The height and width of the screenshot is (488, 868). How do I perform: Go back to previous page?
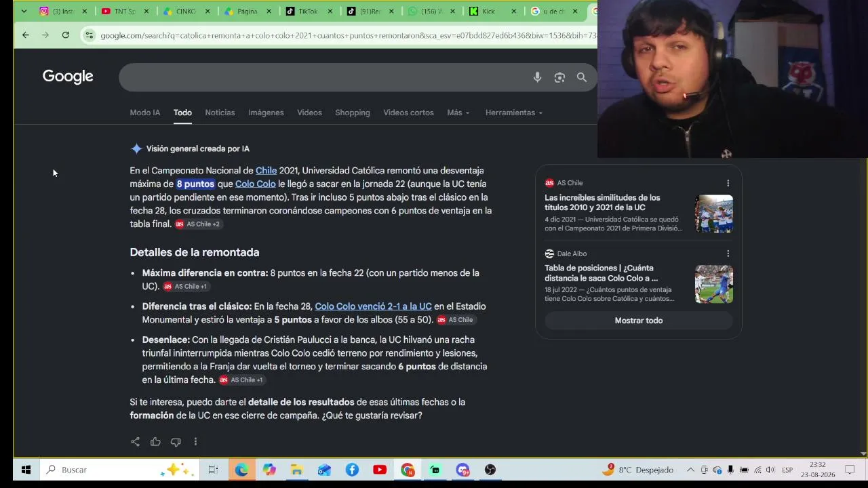point(25,35)
